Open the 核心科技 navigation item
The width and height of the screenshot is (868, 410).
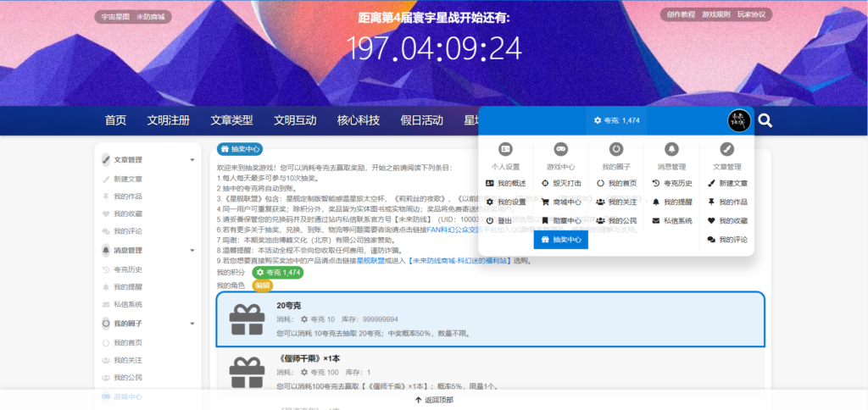[359, 120]
